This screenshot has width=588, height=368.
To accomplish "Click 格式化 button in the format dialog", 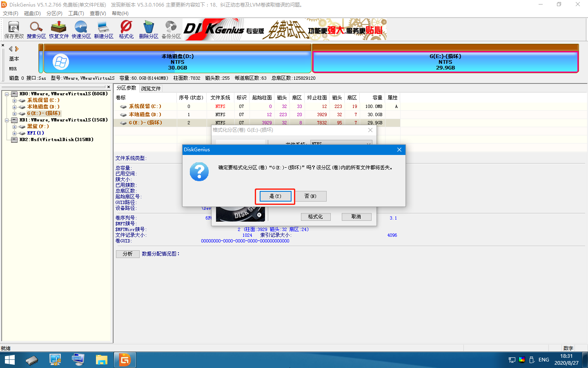I will click(316, 217).
